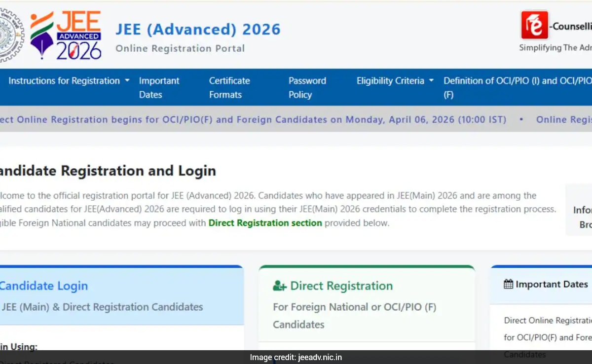Click the scrolling OCI/PIO(F) registration announcement
This screenshot has height=364, width=592.
coord(252,120)
